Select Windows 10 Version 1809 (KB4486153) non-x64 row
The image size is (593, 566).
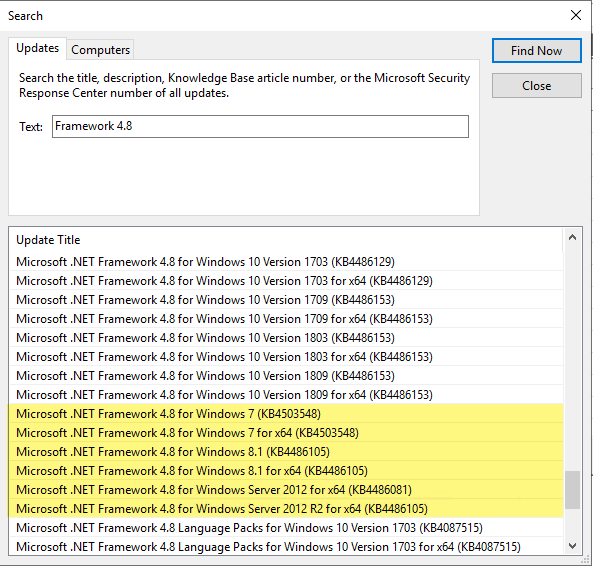[286, 375]
